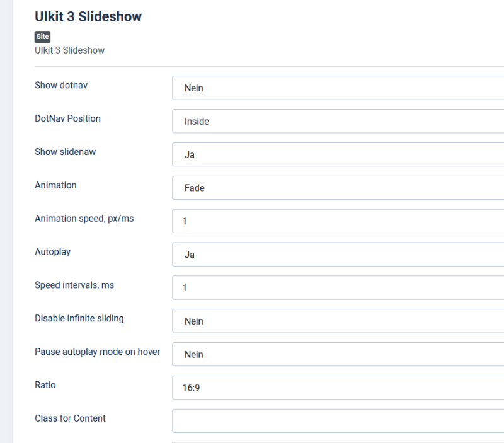
Task: Click the Show dotnav label
Action: [x=61, y=85]
